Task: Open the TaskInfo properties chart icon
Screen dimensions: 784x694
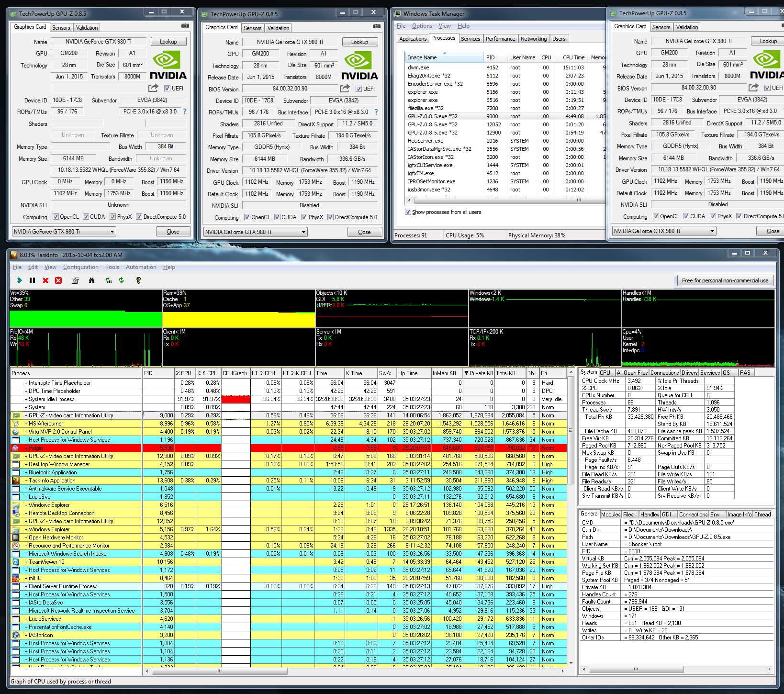Action: click(75, 280)
